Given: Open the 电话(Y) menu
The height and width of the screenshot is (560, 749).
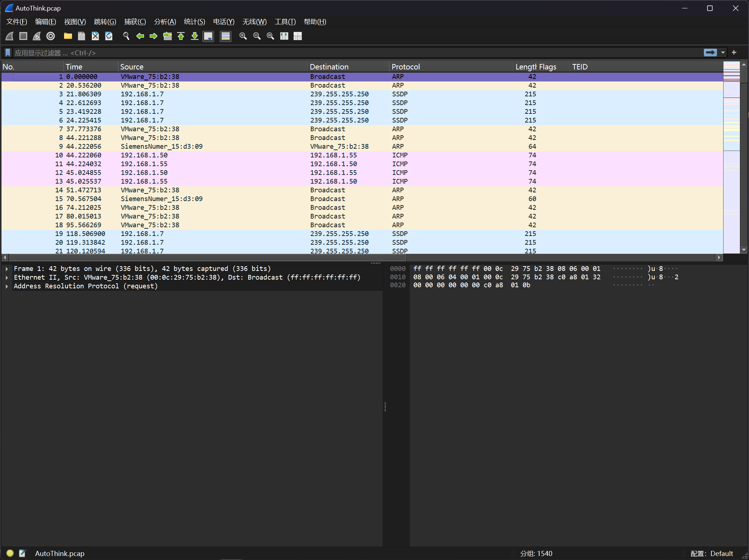Looking at the screenshot, I should [224, 22].
